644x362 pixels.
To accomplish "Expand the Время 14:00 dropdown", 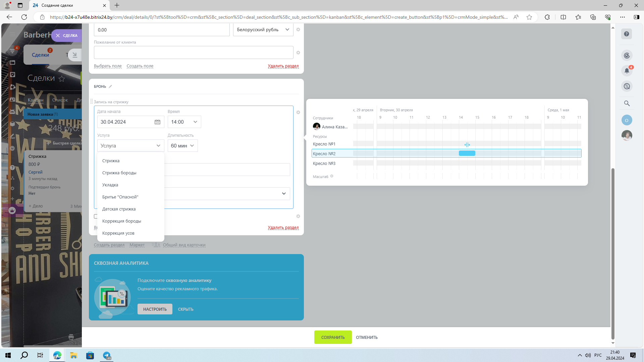I will (x=184, y=122).
